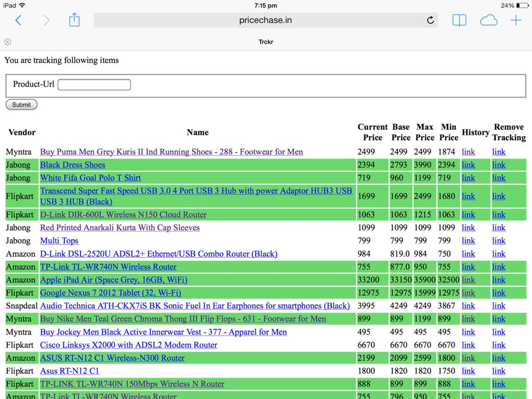Open White Fifa Goal Polo T Shirt link

pyautogui.click(x=90, y=178)
